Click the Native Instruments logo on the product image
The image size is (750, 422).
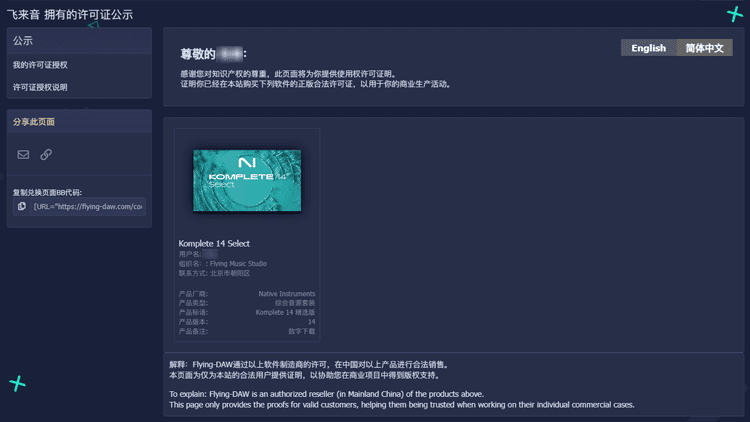point(247,163)
